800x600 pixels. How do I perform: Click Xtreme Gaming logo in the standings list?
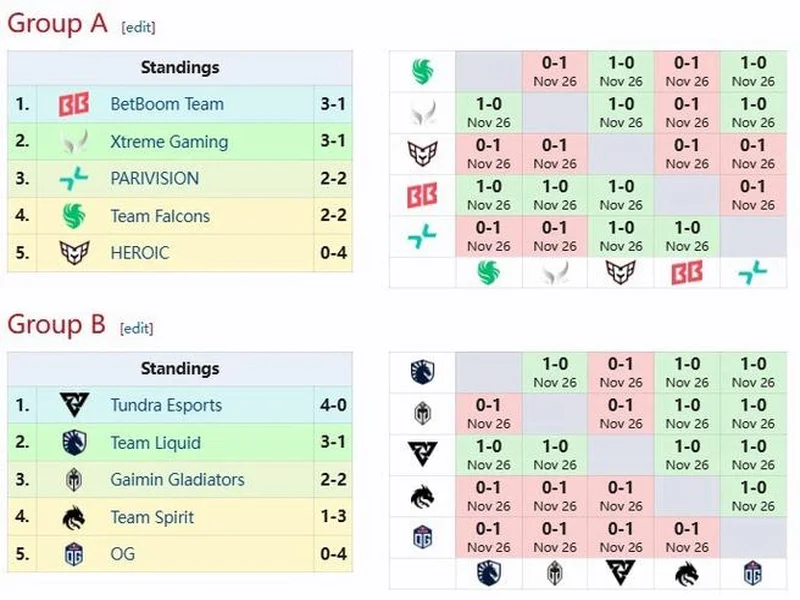click(74, 142)
